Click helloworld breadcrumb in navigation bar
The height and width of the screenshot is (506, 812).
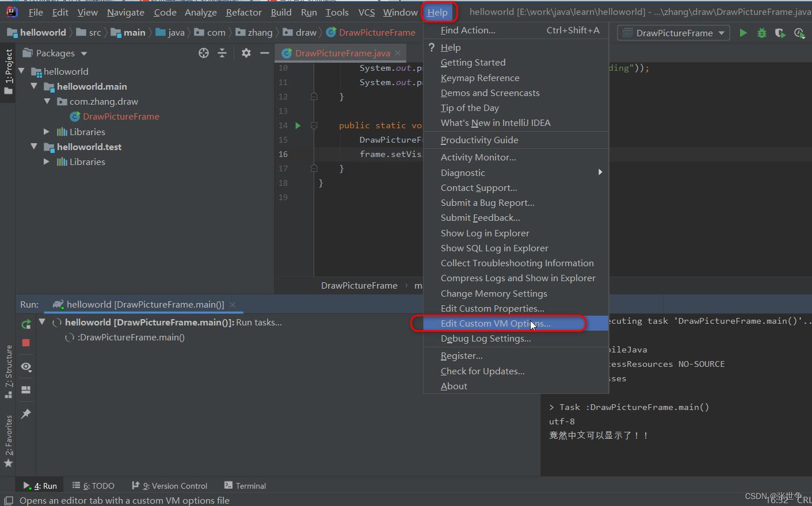click(37, 32)
